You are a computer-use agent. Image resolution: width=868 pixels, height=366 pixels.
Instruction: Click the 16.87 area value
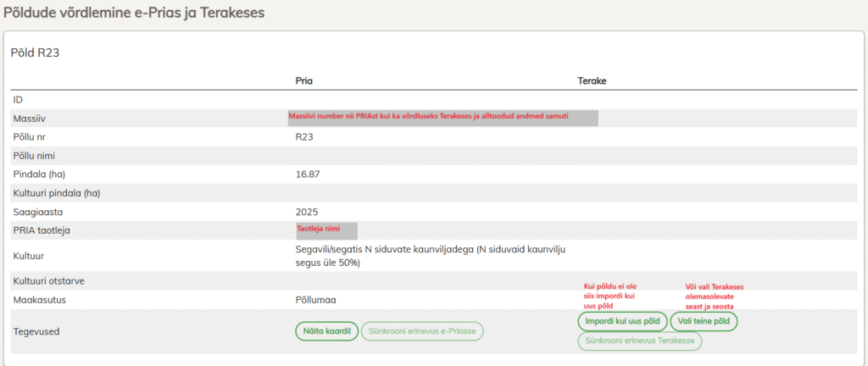pyautogui.click(x=308, y=174)
